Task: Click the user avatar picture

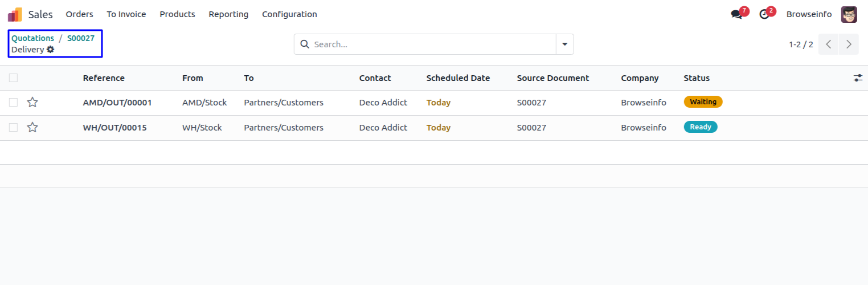Action: pos(849,14)
